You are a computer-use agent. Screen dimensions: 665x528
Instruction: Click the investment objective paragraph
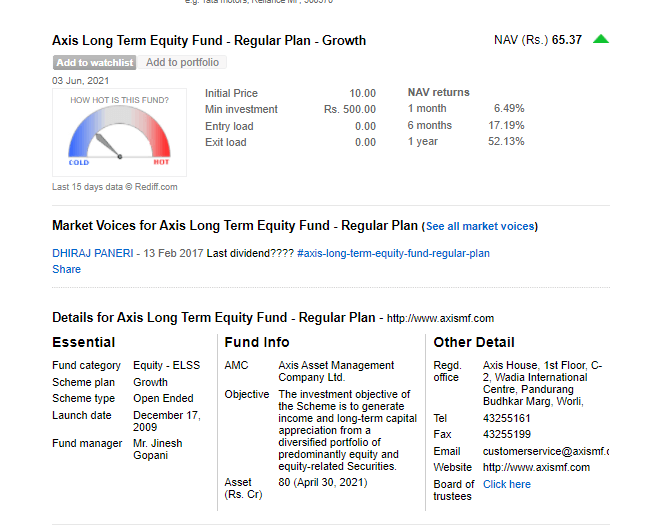pos(347,430)
